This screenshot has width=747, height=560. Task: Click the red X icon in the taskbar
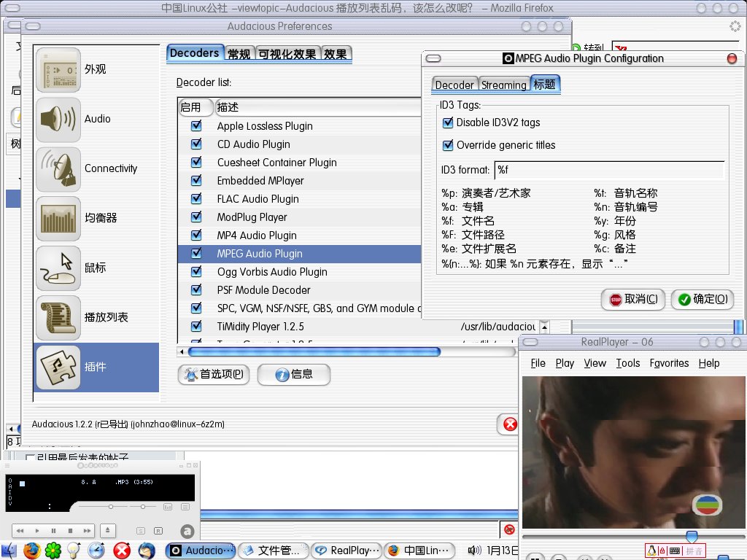pos(122,551)
